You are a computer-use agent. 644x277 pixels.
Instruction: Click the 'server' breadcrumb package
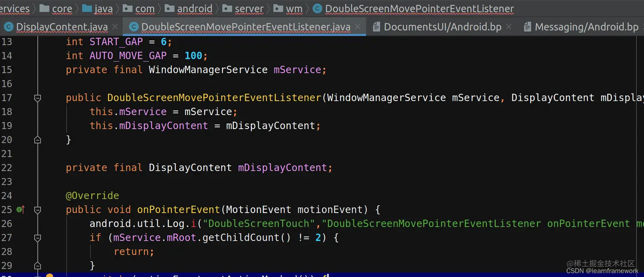point(243,9)
